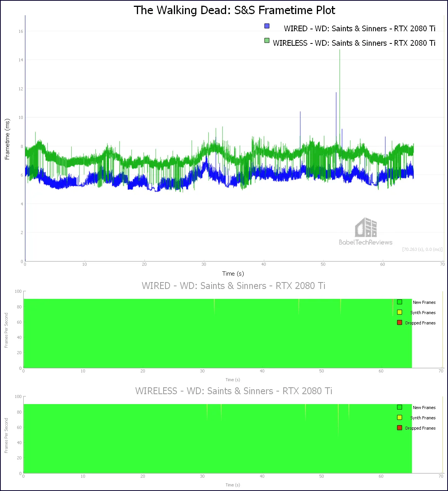The height and width of the screenshot is (491, 448).
Task: Click the 'New Frames' legend text in WIRED chart
Action: pos(424,302)
